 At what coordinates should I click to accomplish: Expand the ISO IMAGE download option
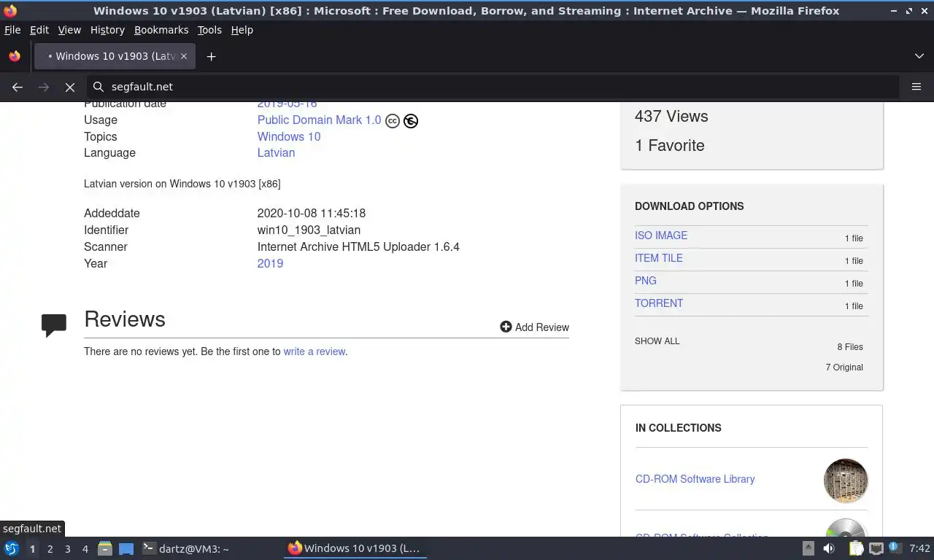point(661,236)
